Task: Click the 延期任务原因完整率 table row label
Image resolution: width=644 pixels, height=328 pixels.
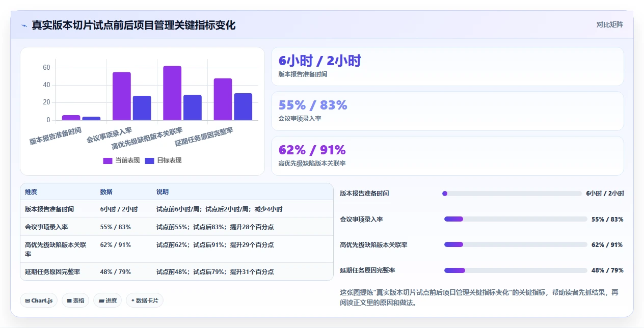Action: [52, 272]
